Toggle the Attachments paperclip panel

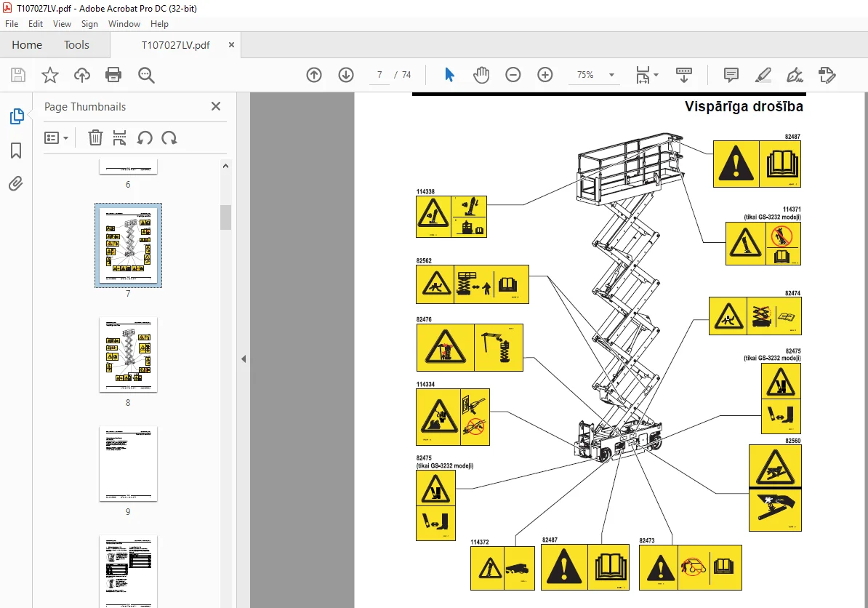16,183
